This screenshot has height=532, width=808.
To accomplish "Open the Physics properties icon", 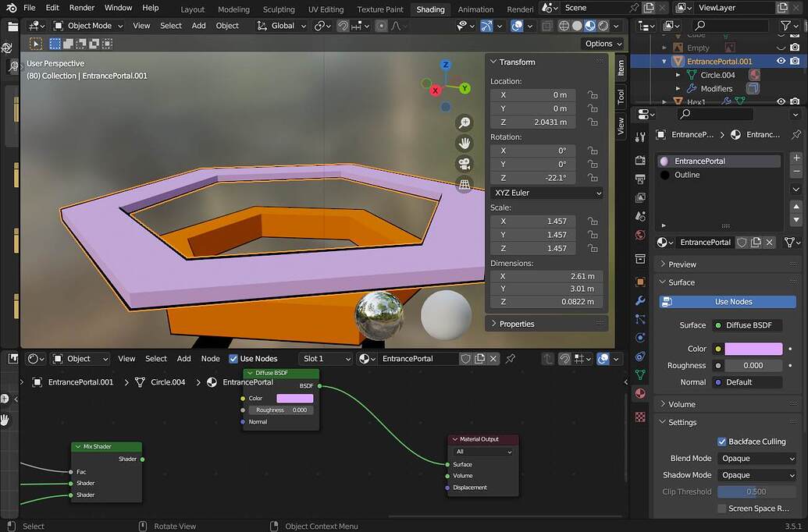I will [x=640, y=338].
